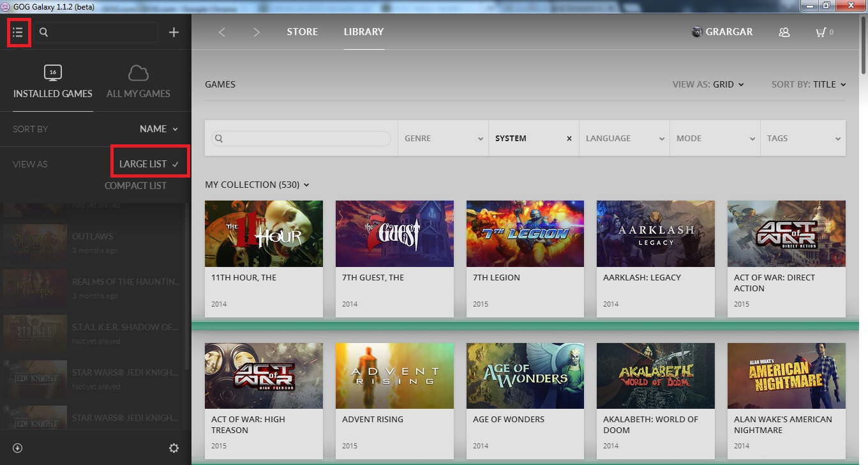
Task: Click the 'AGE OF WONDERS' title text
Action: (509, 420)
